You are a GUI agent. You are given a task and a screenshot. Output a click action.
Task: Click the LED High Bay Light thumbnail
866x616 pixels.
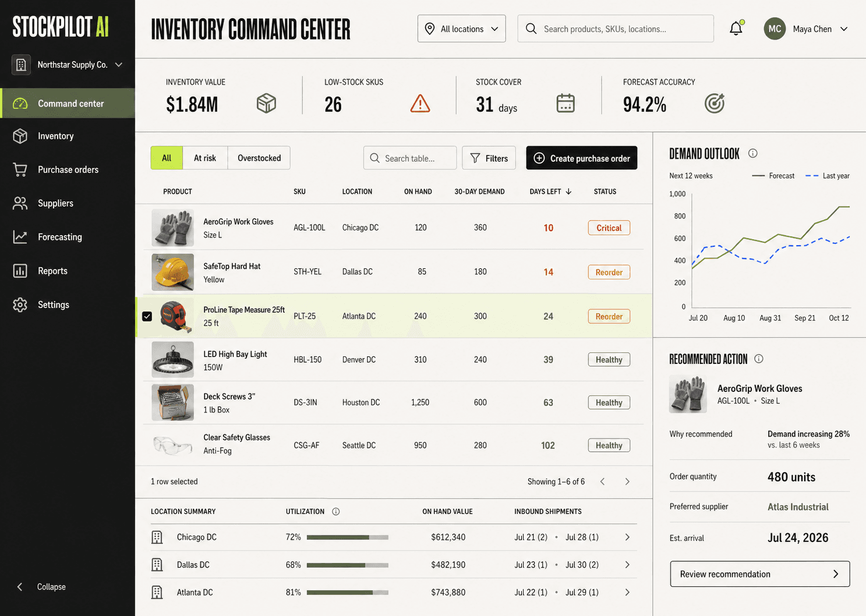click(x=173, y=360)
